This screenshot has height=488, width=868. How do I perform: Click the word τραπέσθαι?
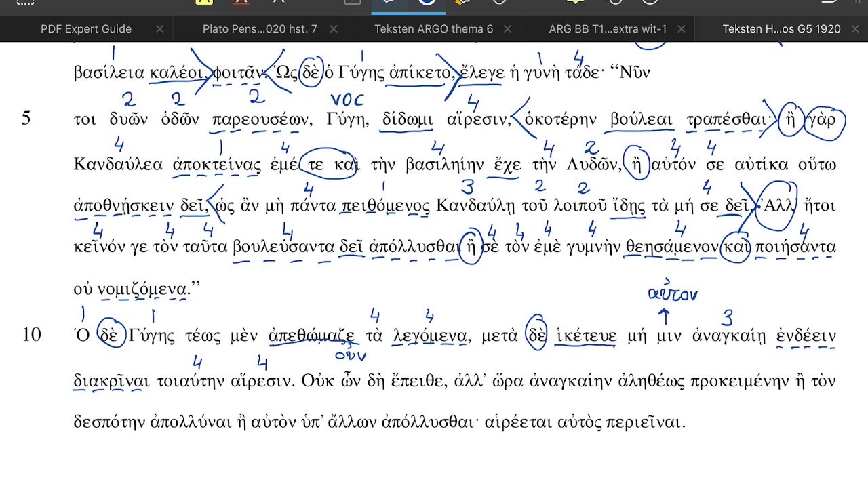726,120
